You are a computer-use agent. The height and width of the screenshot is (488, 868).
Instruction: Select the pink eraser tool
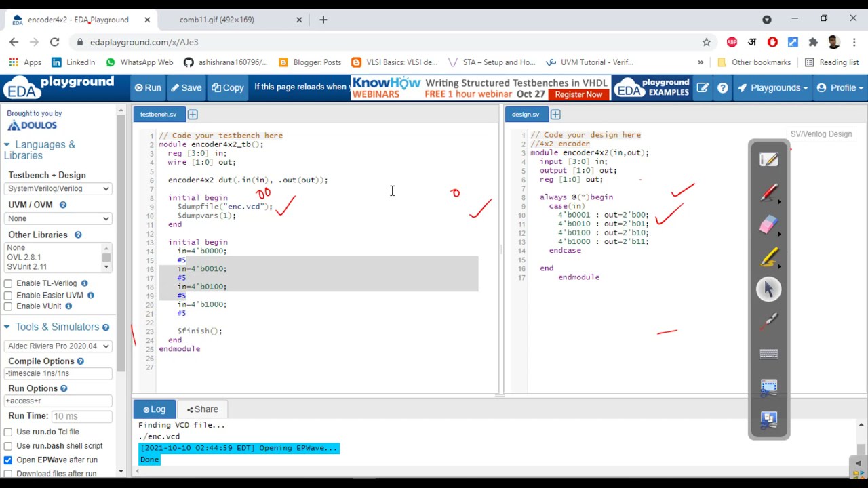[x=768, y=225]
